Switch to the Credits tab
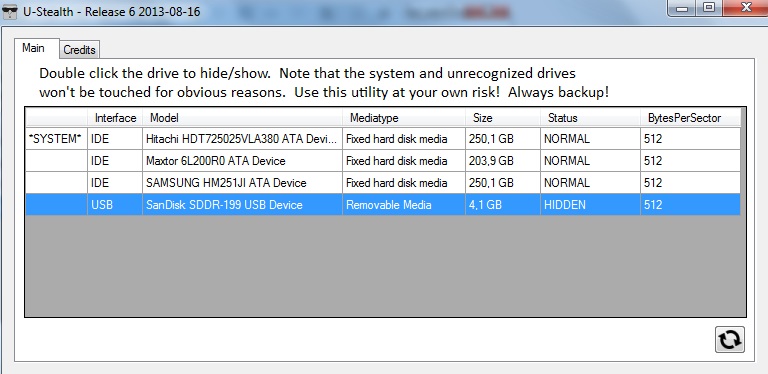The width and height of the screenshot is (768, 374). [79, 49]
